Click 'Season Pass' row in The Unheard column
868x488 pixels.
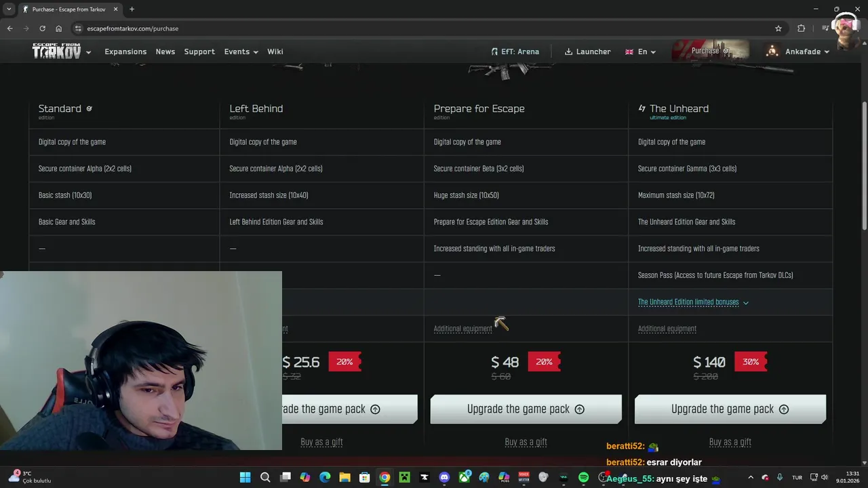click(730, 275)
